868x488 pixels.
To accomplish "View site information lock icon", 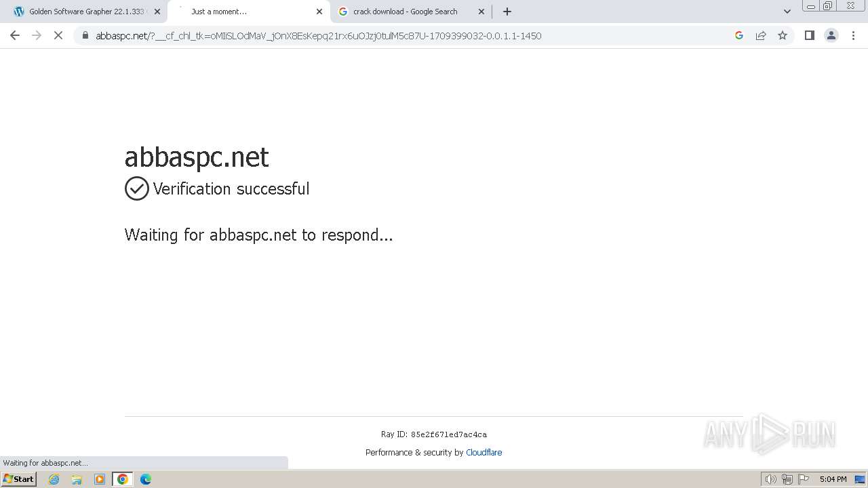I will coord(85,35).
